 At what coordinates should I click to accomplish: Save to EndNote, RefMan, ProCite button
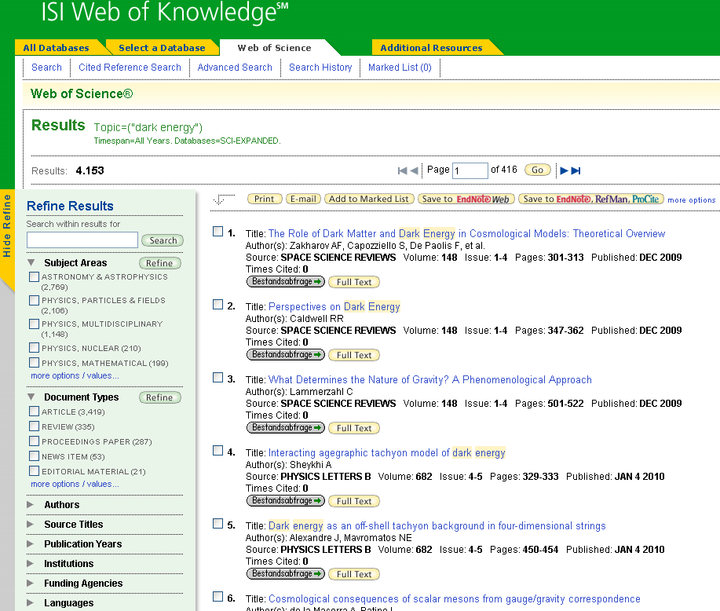(591, 199)
